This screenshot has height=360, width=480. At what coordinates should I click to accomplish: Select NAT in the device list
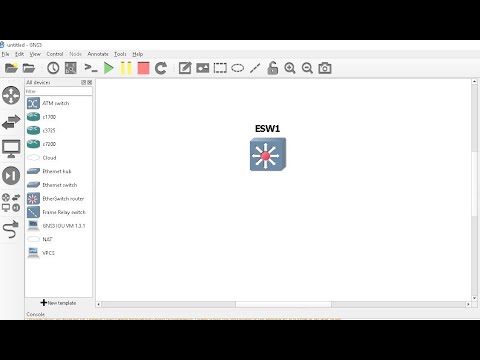point(59,239)
